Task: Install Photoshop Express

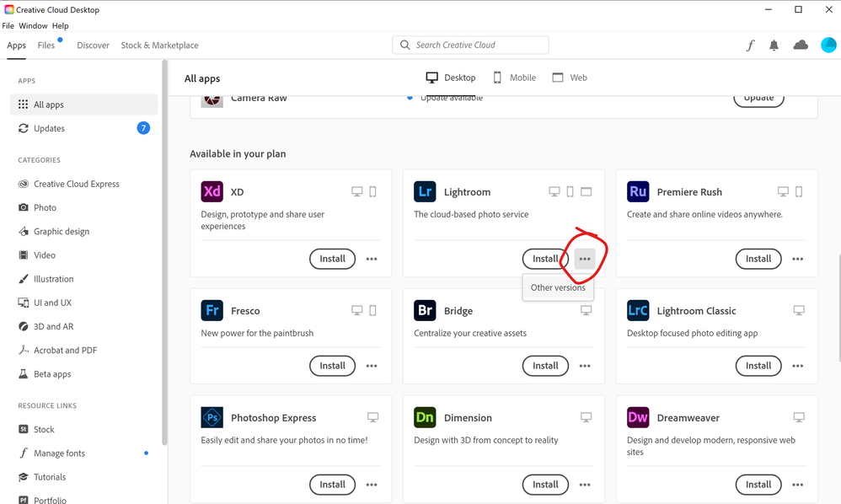Action: tap(332, 485)
